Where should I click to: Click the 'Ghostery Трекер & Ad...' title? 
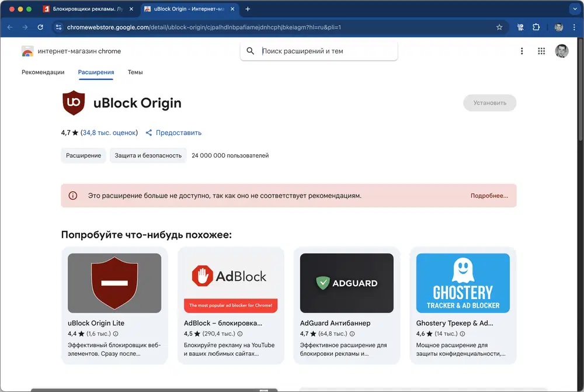[x=455, y=323]
